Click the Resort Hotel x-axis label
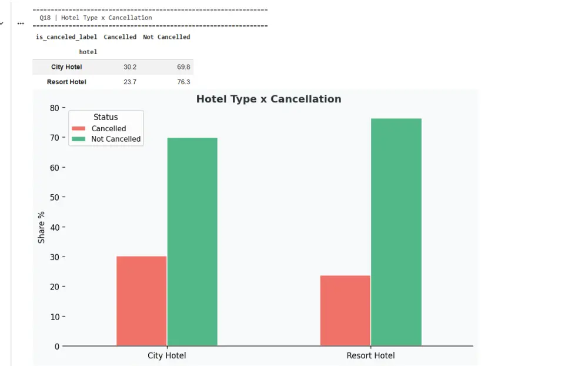The image size is (588, 366). (370, 355)
